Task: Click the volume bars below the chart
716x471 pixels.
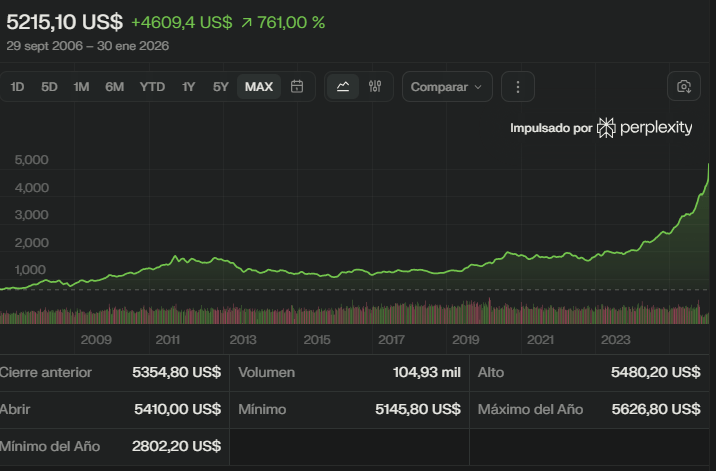Action: point(350,314)
